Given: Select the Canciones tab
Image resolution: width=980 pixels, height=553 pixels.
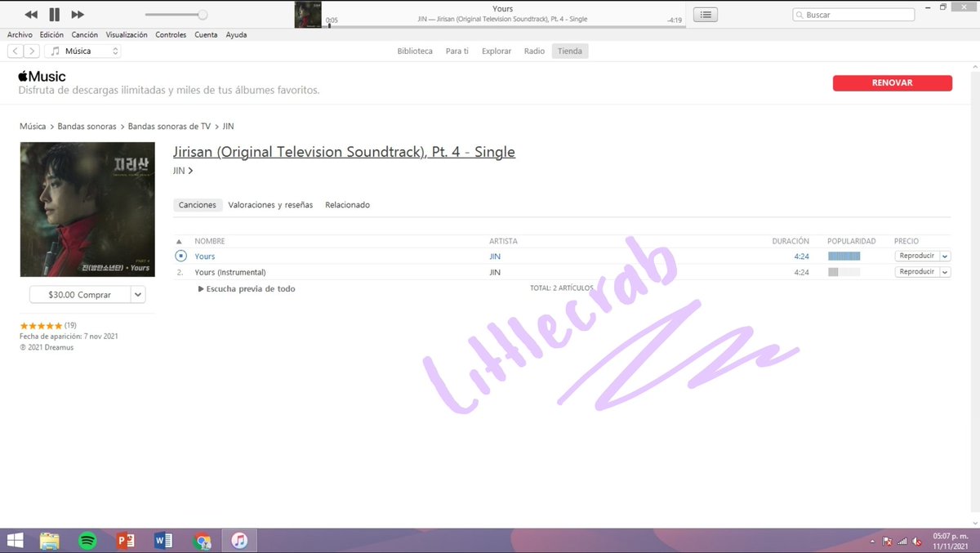Looking at the screenshot, I should [x=198, y=205].
